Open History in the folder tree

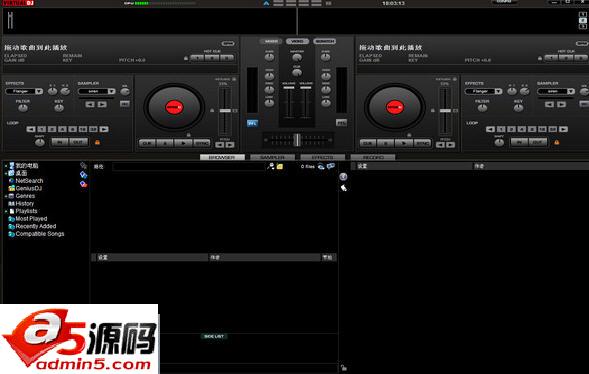(x=24, y=204)
